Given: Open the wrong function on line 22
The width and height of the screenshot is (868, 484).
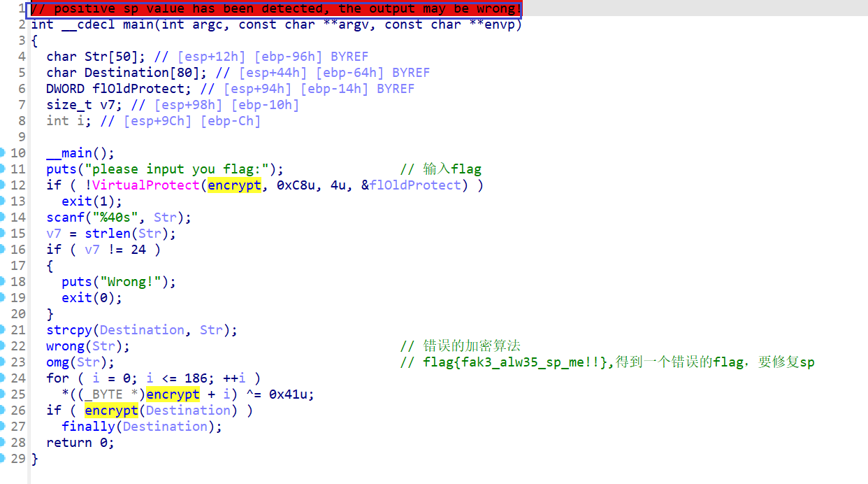Looking at the screenshot, I should 65,346.
